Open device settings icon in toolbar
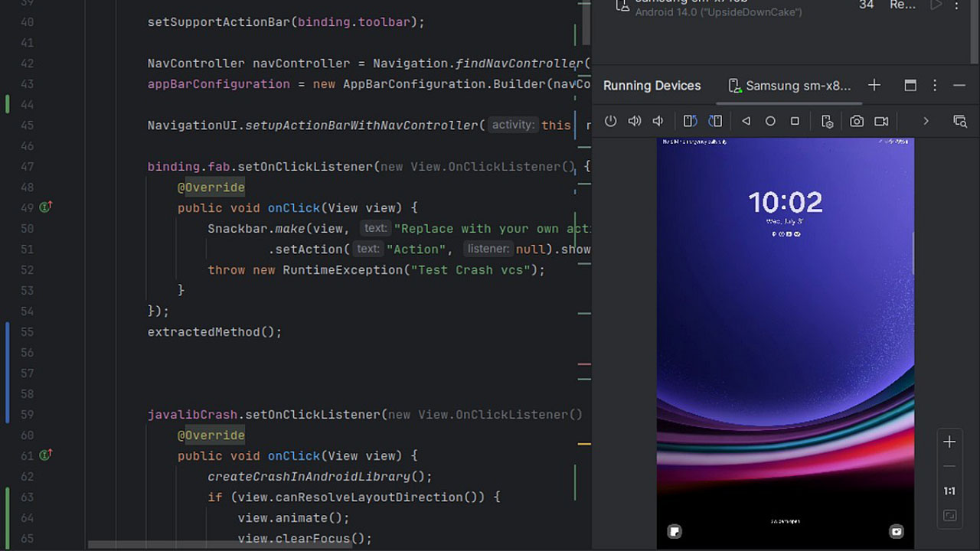980x551 pixels. pyautogui.click(x=827, y=121)
